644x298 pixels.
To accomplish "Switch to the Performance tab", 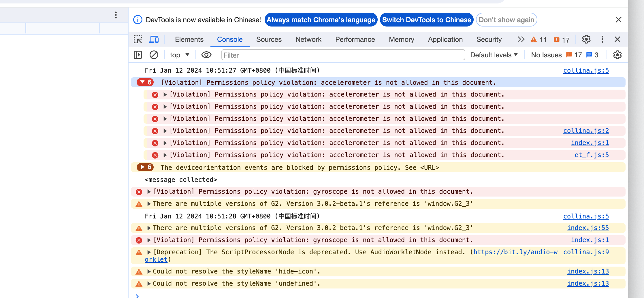I will (x=355, y=39).
